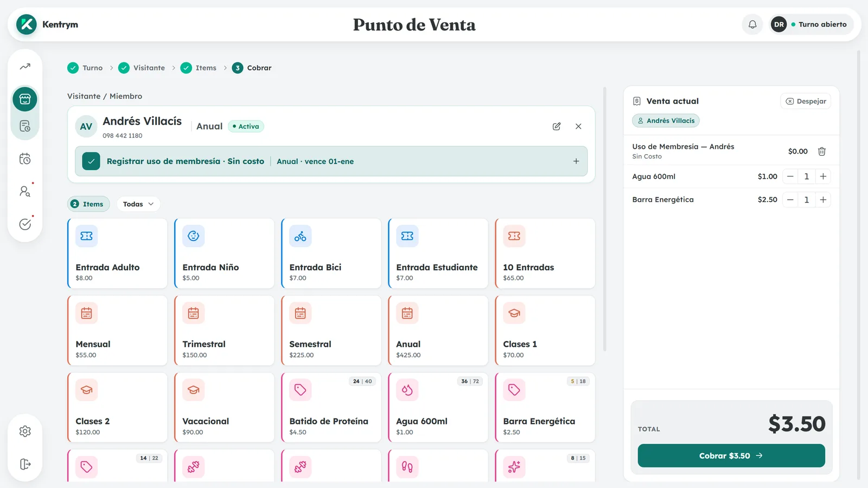
Task: Click the 36 | 72 stock badge
Action: pos(470,382)
